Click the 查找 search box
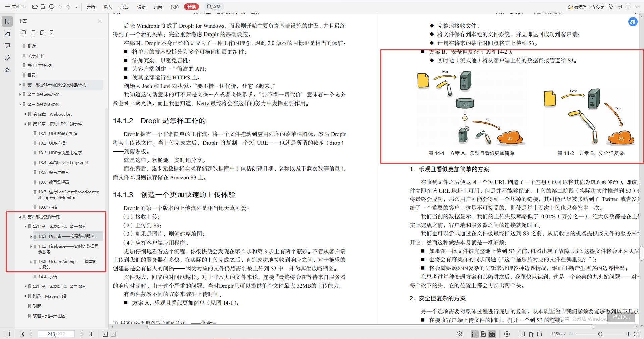The image size is (644, 339). coord(214,7)
